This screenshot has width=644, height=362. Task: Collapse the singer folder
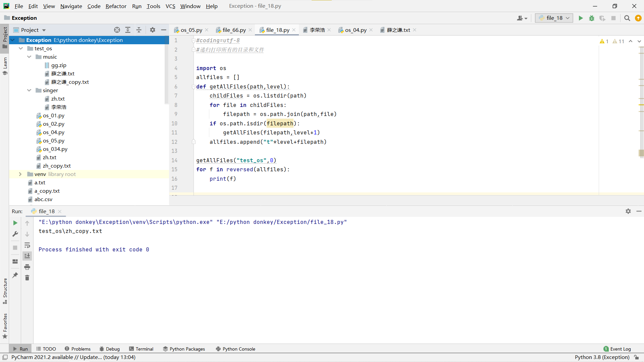(29, 90)
